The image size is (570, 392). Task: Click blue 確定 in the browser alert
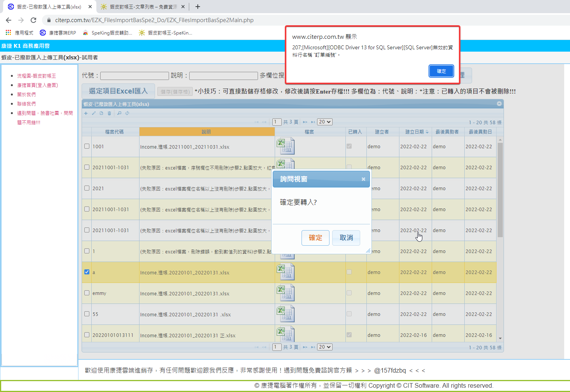[x=441, y=71]
